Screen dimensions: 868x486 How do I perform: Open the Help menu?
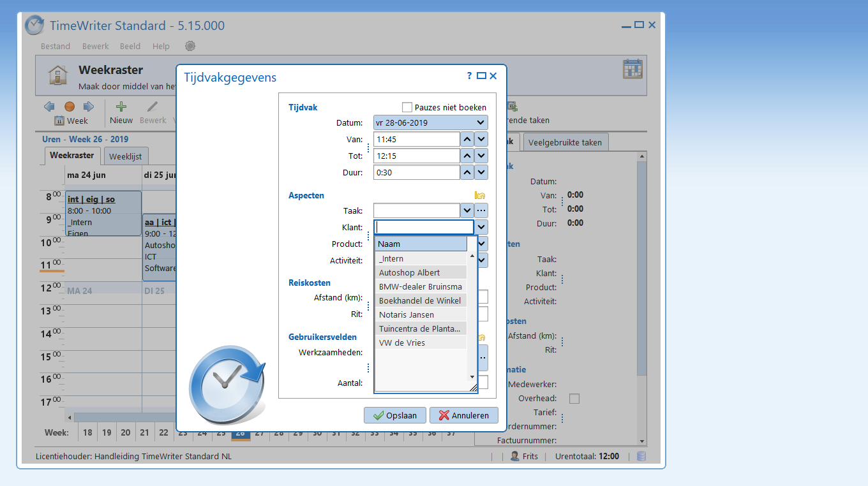point(161,46)
